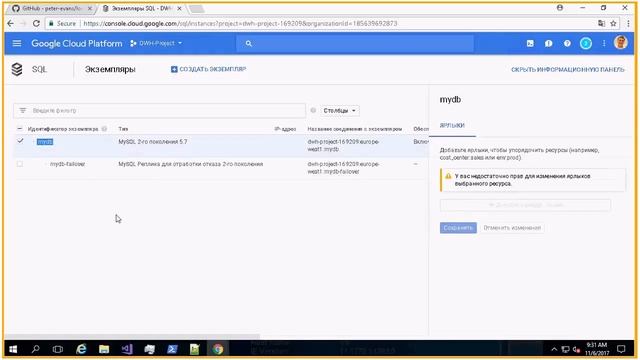Viewport: 640px width, 360px height.
Task: Open the Windows Start menu
Action: tap(13, 349)
